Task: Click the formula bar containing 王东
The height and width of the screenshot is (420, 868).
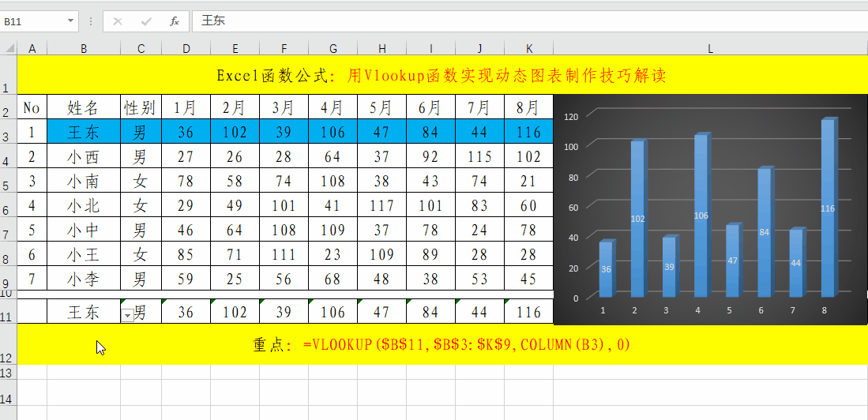Action: click(x=530, y=21)
